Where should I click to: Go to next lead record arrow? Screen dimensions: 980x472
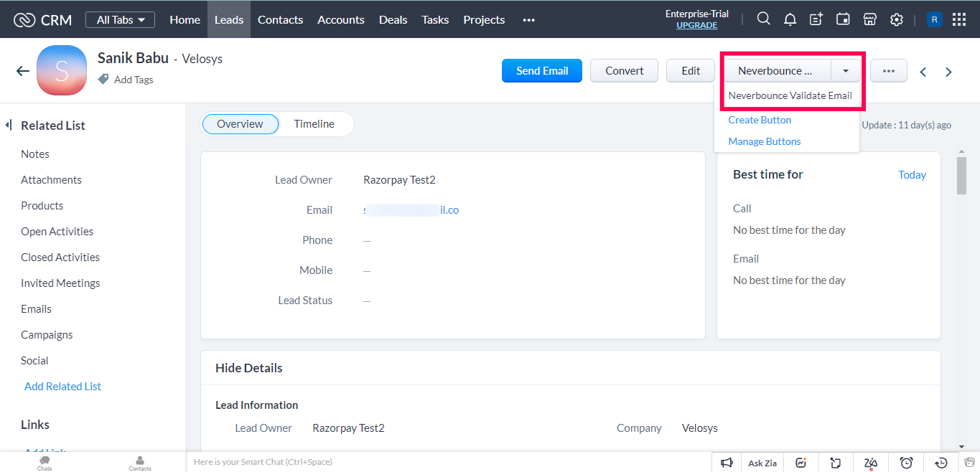(948, 72)
